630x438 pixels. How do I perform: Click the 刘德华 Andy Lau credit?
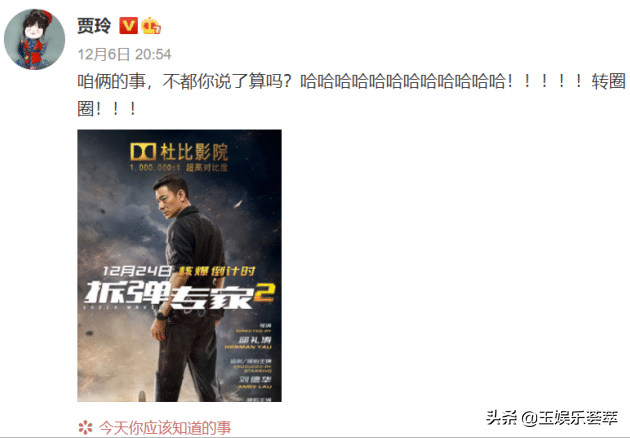255,382
